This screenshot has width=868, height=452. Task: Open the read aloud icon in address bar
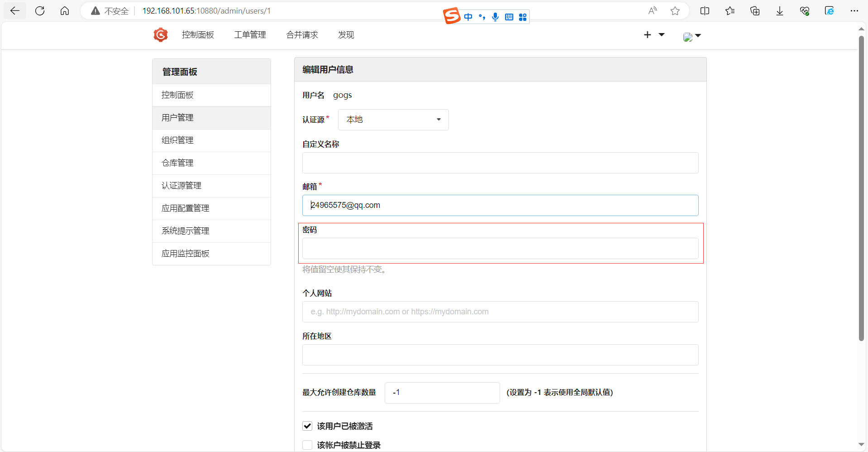pos(653,11)
